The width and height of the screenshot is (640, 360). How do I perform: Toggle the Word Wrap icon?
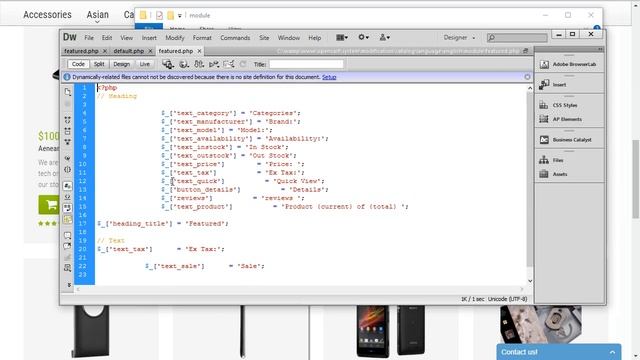[x=68, y=208]
